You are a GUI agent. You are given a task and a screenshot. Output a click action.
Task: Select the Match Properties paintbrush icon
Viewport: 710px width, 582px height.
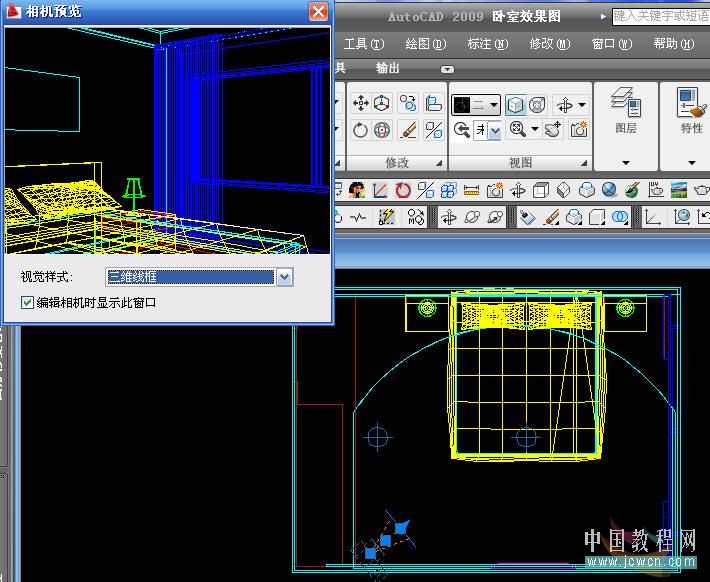tap(408, 130)
